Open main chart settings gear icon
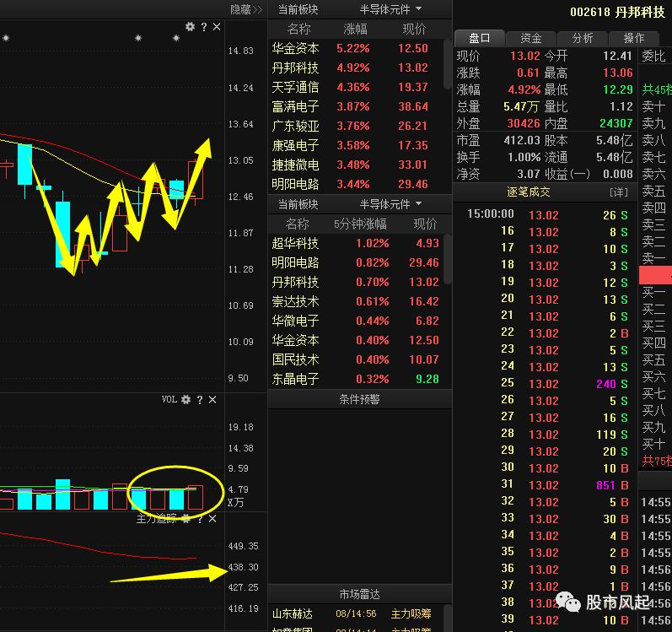This screenshot has height=632, width=672. (190, 27)
